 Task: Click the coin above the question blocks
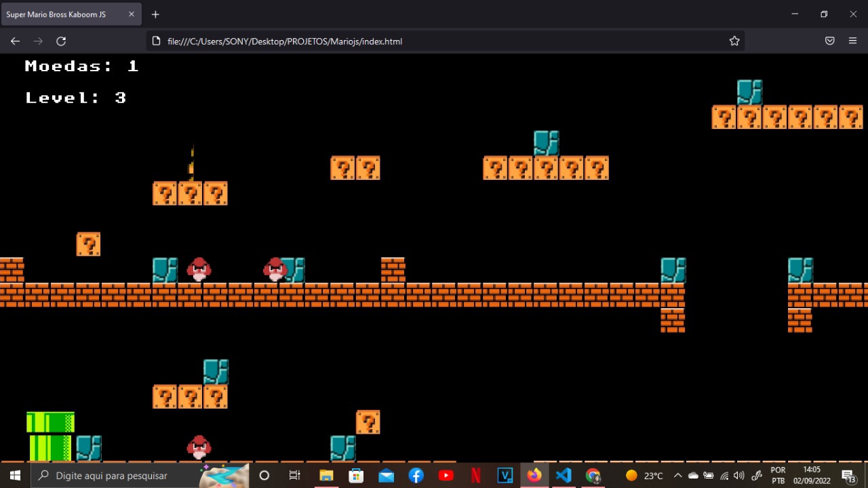(x=191, y=162)
